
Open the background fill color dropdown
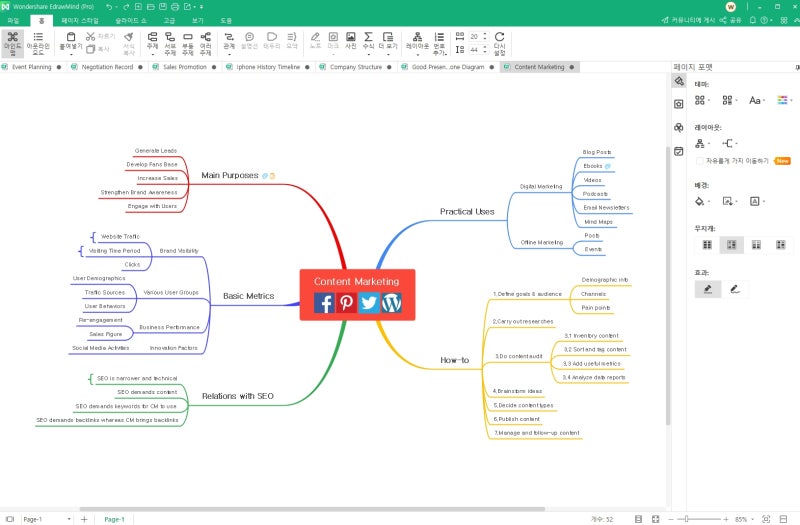pos(703,201)
